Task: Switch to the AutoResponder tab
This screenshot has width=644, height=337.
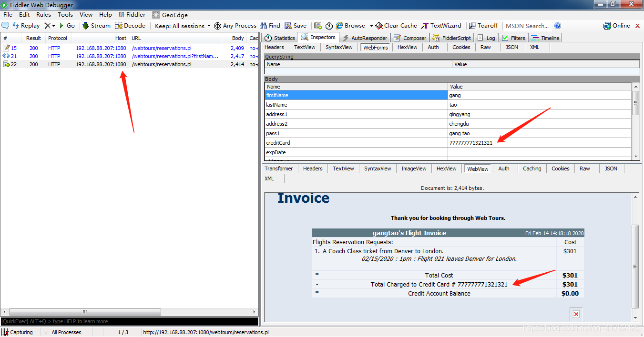Action: tap(365, 38)
